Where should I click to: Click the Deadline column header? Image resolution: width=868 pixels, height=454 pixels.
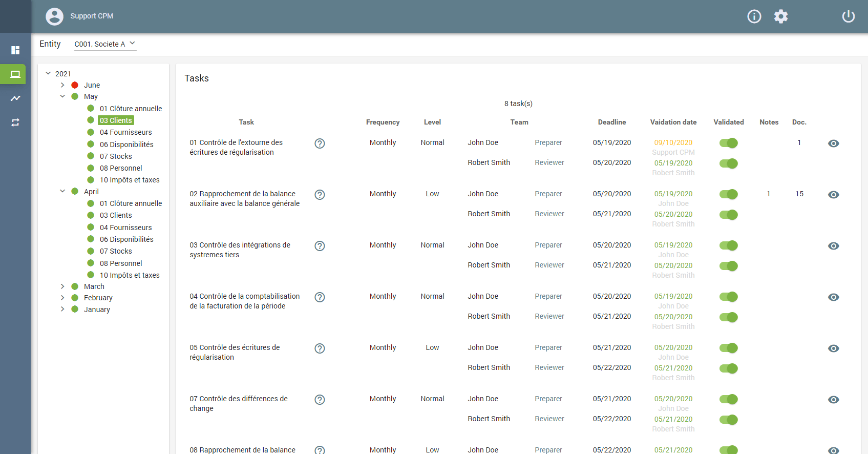611,122
